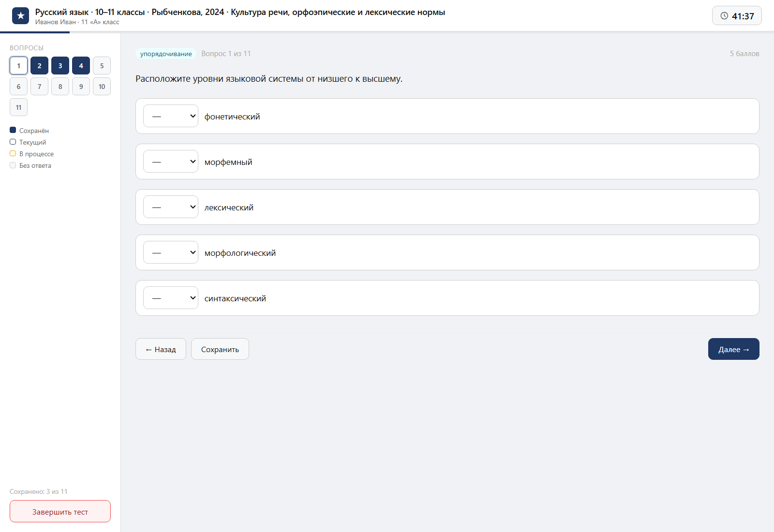The image size is (774, 532).
Task: Finish the test via Завершить тест
Action: [60, 511]
